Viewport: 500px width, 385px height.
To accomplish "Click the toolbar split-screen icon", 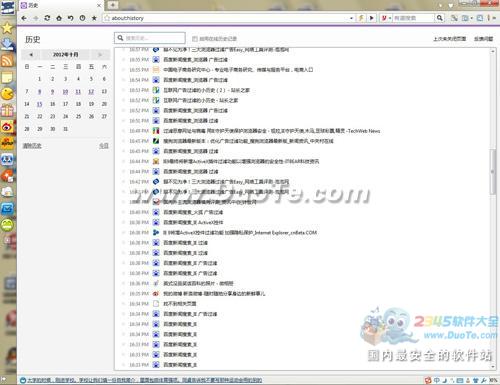I will tap(480, 18).
